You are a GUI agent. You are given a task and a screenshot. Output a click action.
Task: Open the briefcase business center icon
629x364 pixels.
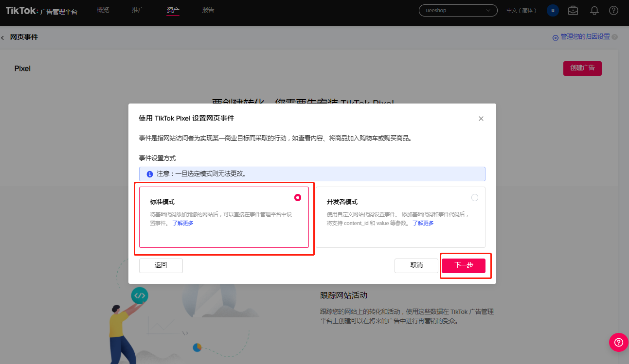point(573,10)
